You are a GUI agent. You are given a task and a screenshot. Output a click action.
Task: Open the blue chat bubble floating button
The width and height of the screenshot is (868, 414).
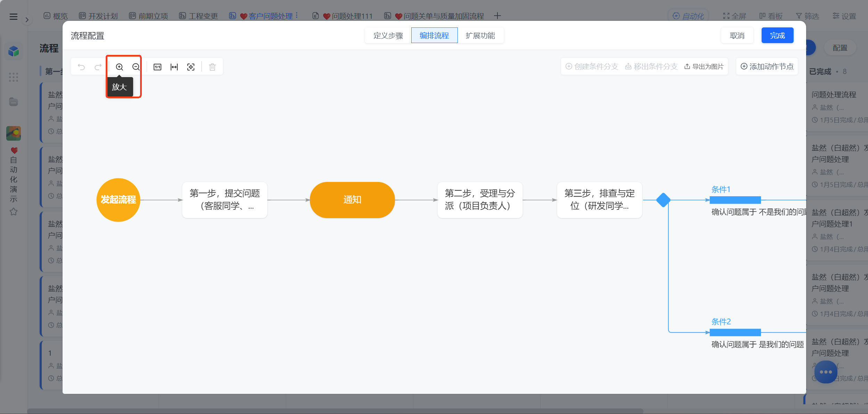click(826, 372)
